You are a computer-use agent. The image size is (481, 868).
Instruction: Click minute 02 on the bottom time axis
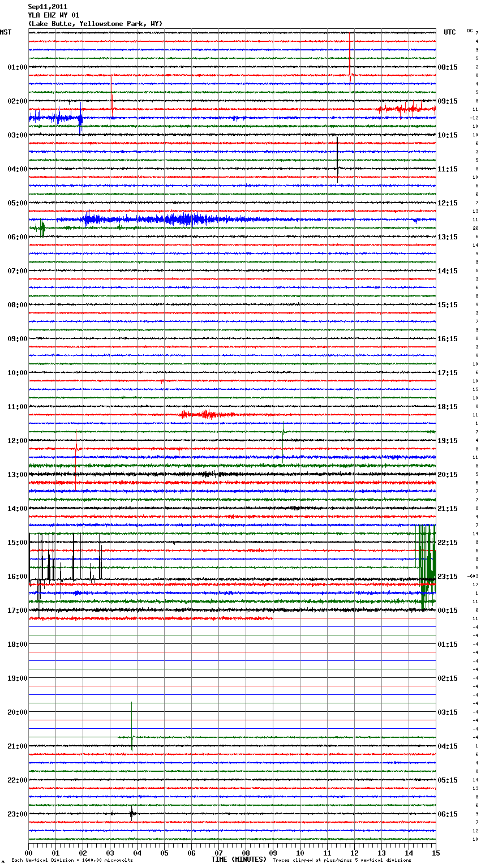pyautogui.click(x=83, y=853)
